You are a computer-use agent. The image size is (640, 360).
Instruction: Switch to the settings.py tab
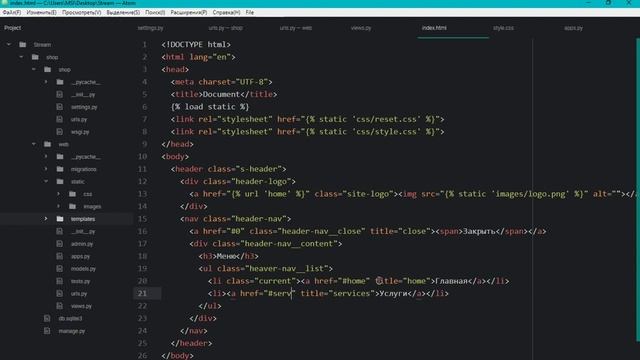pyautogui.click(x=151, y=28)
